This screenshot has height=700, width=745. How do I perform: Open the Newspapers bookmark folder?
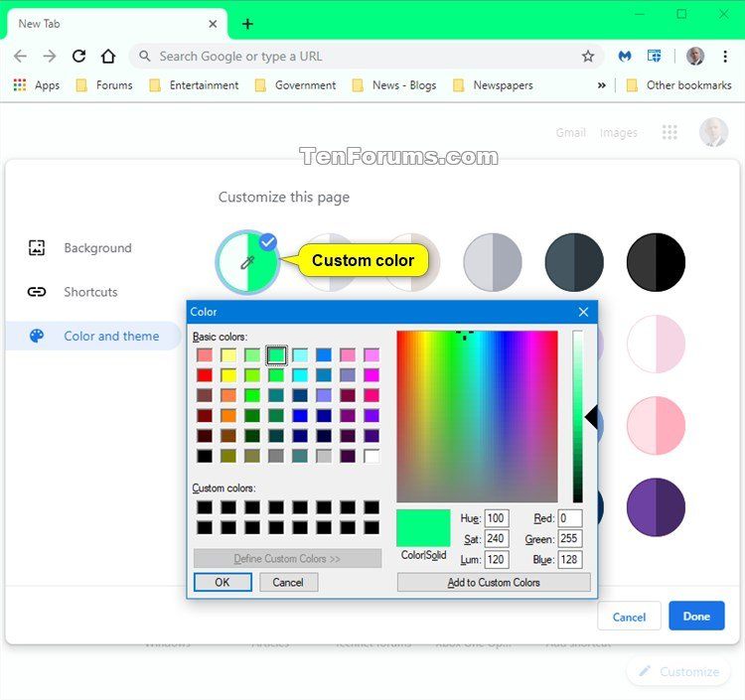(493, 85)
